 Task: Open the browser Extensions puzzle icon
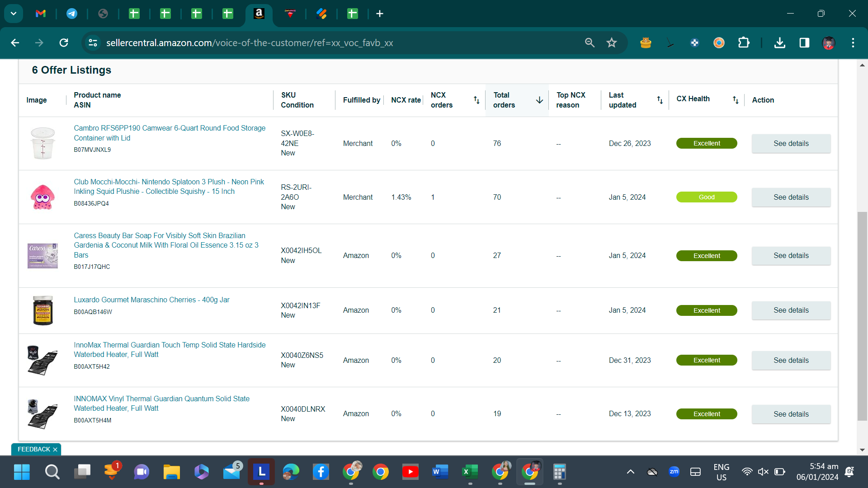pos(744,42)
